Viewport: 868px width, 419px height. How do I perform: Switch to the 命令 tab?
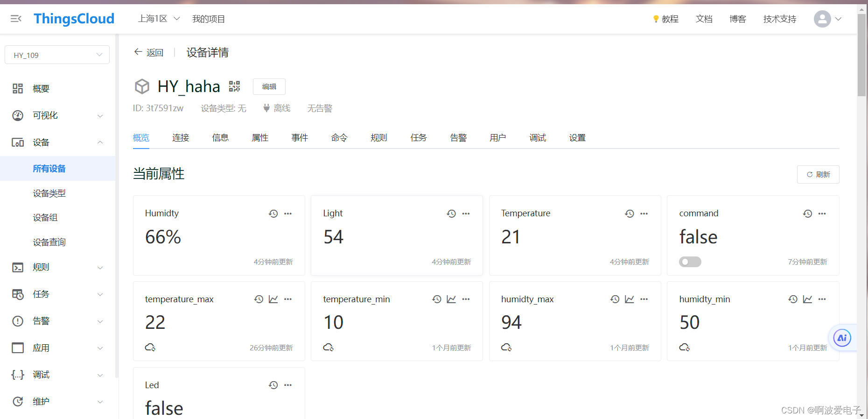[x=339, y=138]
